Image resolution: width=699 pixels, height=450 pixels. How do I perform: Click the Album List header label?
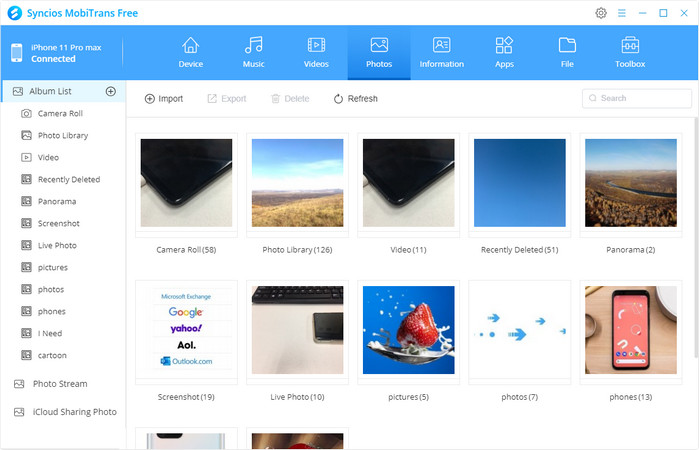point(50,91)
